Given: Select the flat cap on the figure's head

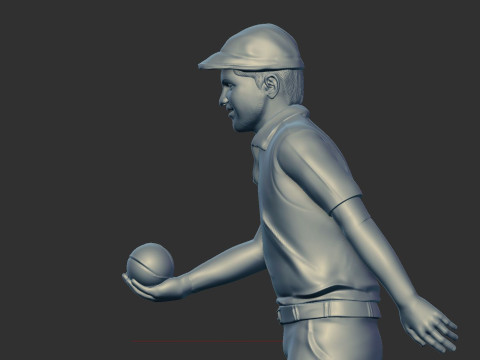Looking at the screenshot, I should (252, 48).
